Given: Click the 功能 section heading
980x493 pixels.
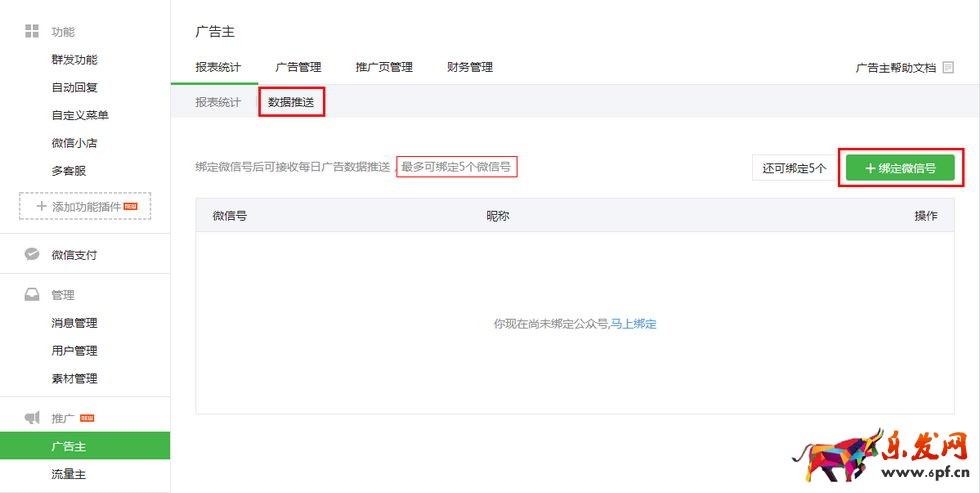Looking at the screenshot, I should point(63,32).
